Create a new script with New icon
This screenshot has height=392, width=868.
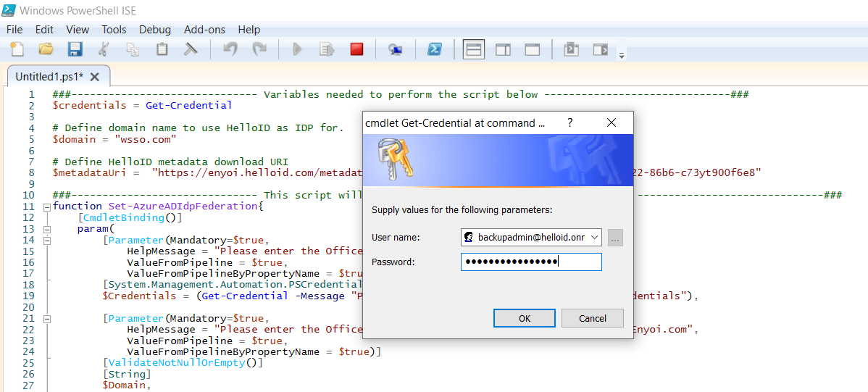coord(17,49)
